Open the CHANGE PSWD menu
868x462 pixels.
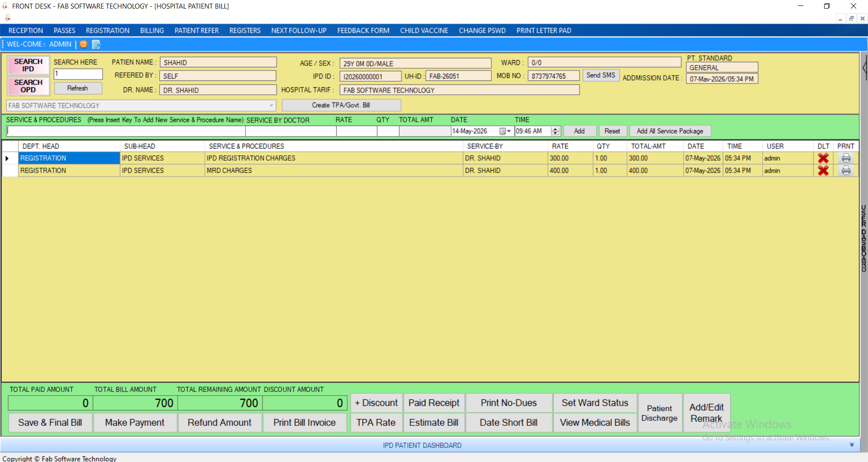click(482, 30)
